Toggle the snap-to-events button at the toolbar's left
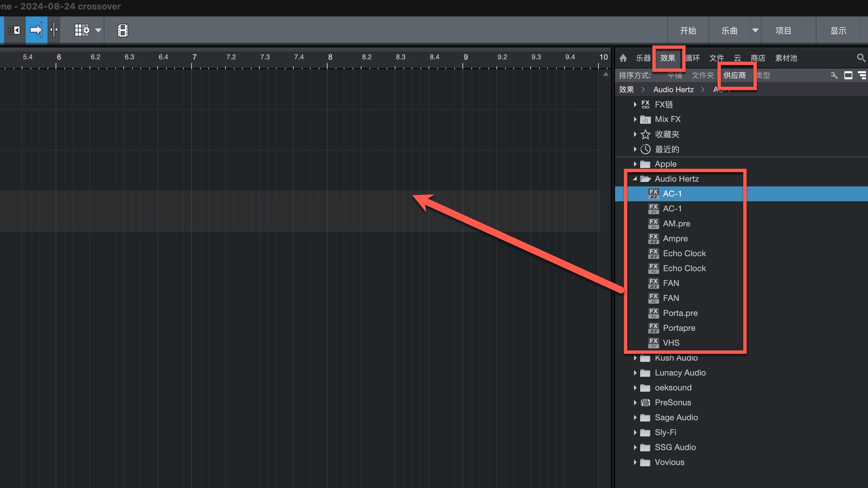 point(14,30)
